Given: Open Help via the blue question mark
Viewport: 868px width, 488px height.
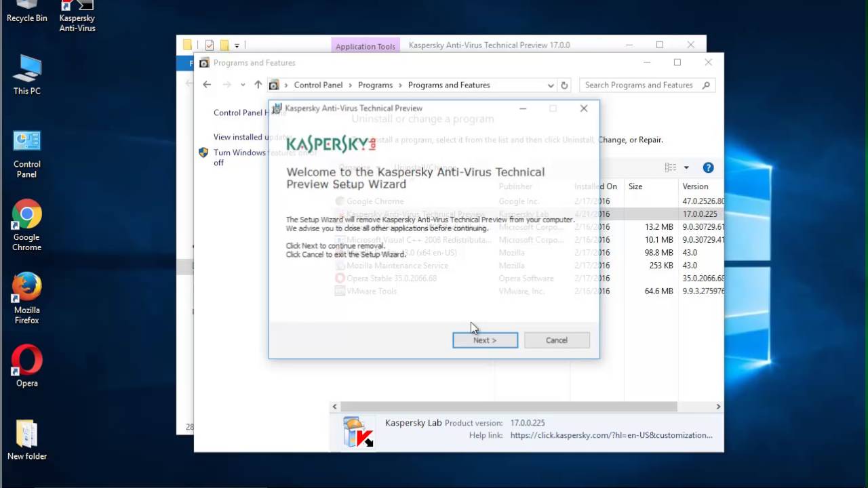Looking at the screenshot, I should pos(708,167).
